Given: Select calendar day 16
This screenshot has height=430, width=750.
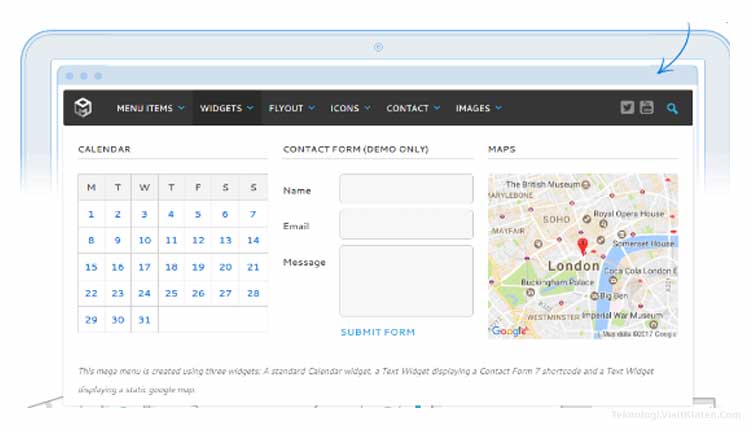Looking at the screenshot, I should (x=118, y=267).
